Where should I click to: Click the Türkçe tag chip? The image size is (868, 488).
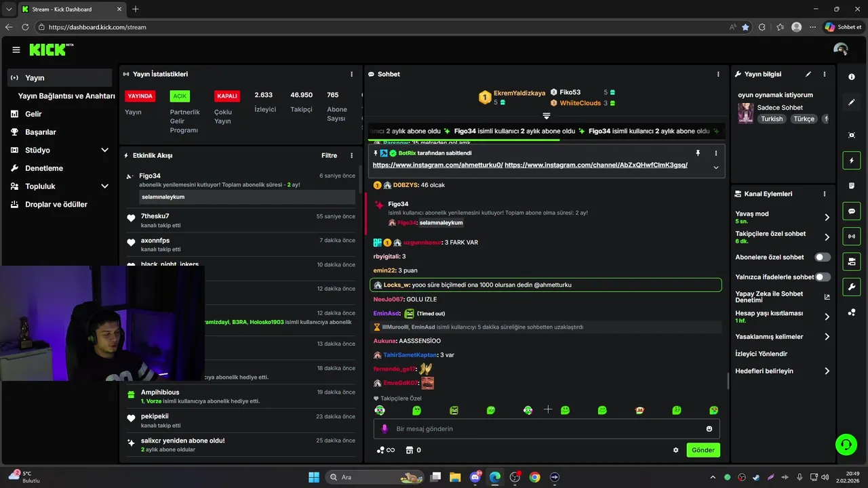pyautogui.click(x=804, y=119)
